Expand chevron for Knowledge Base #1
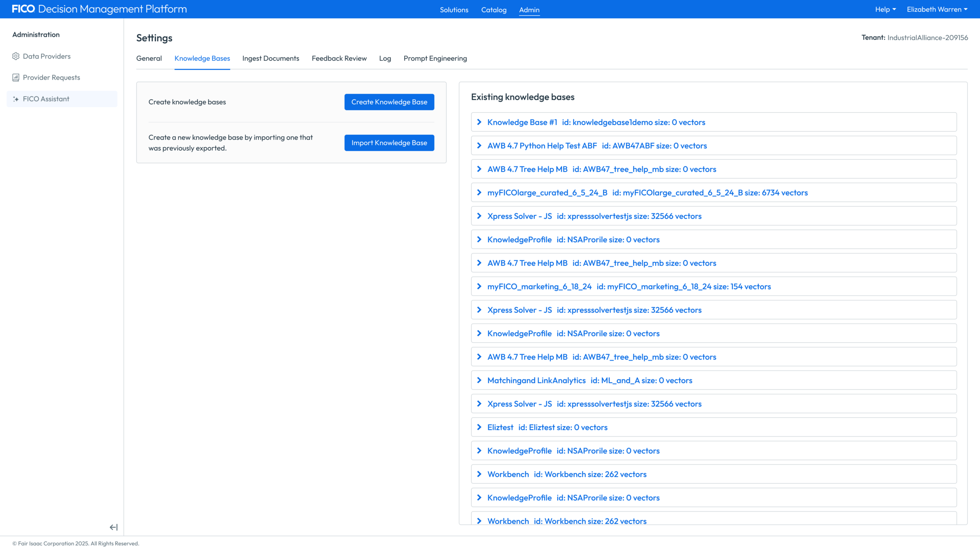 coord(479,122)
